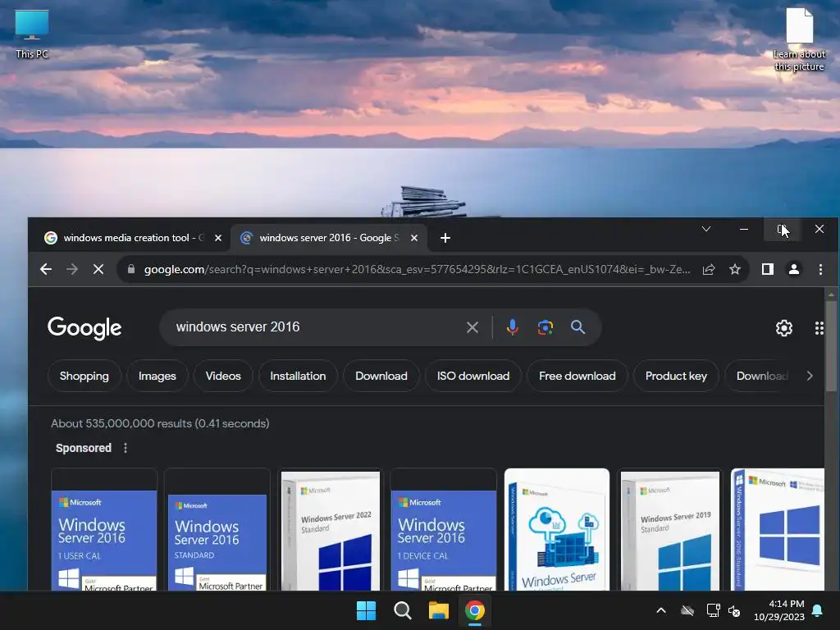
Task: Open the Windows Server 2019 Standard ad
Action: tap(669, 529)
